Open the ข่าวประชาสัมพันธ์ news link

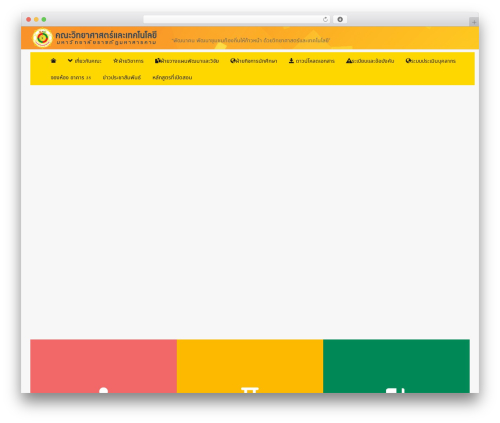pyautogui.click(x=122, y=77)
